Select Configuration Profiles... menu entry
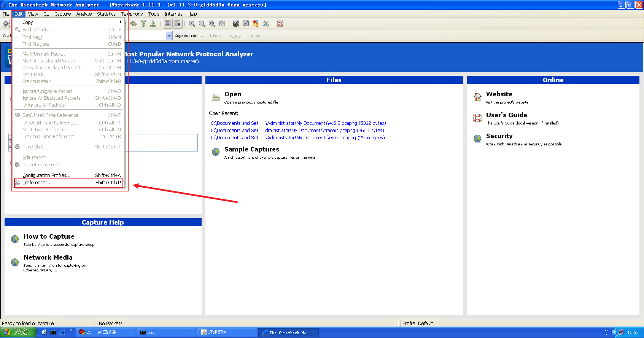This screenshot has height=338, width=644. [x=68, y=175]
